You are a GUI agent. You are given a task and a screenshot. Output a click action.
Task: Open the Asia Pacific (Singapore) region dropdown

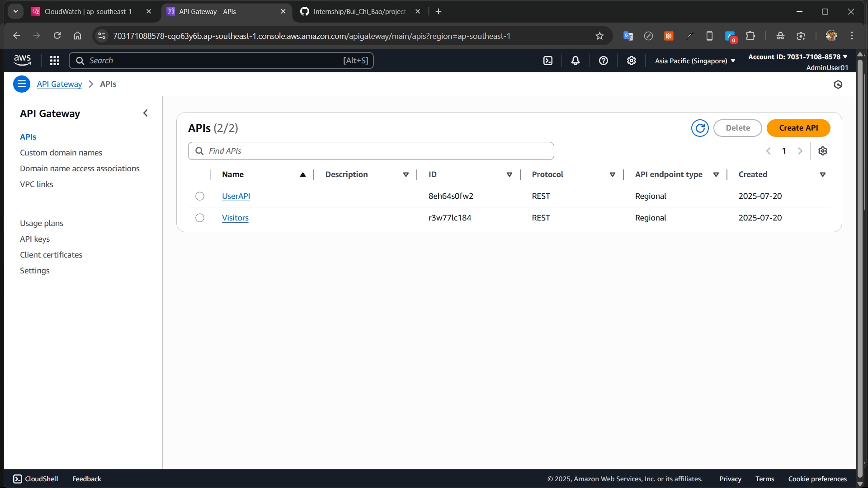point(695,61)
